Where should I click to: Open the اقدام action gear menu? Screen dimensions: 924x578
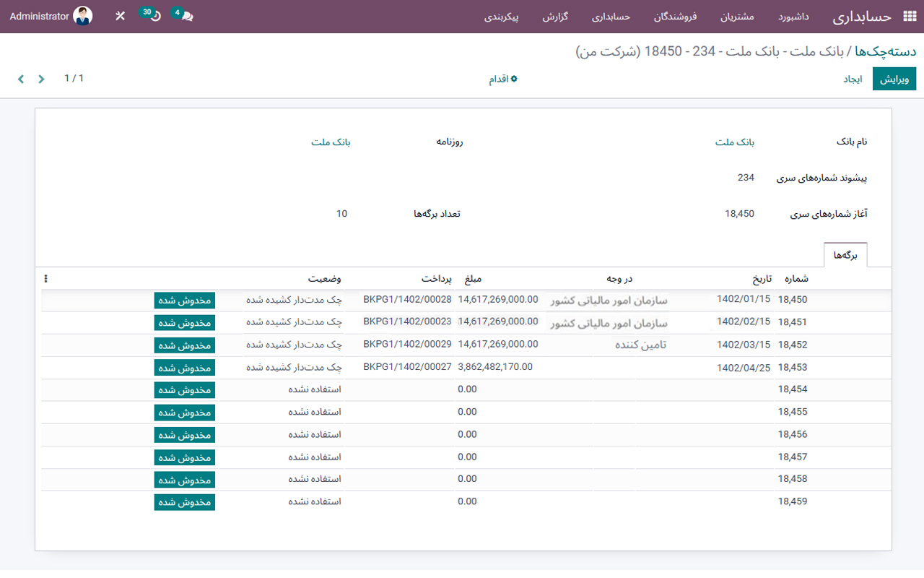point(502,79)
